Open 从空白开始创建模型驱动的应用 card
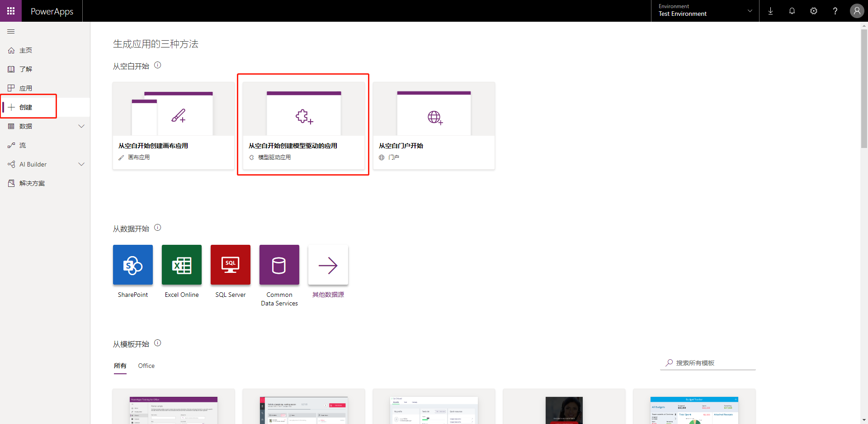 pyautogui.click(x=303, y=125)
